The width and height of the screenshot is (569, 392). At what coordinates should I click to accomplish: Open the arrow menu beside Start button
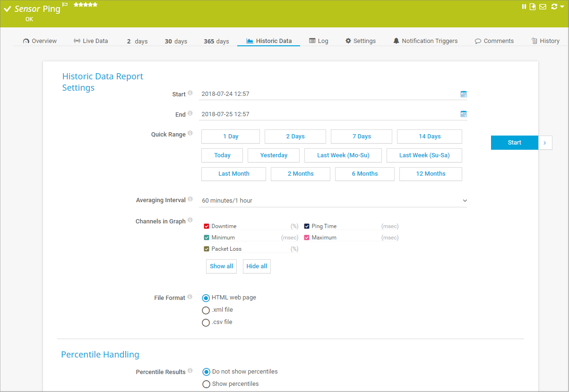(545, 143)
